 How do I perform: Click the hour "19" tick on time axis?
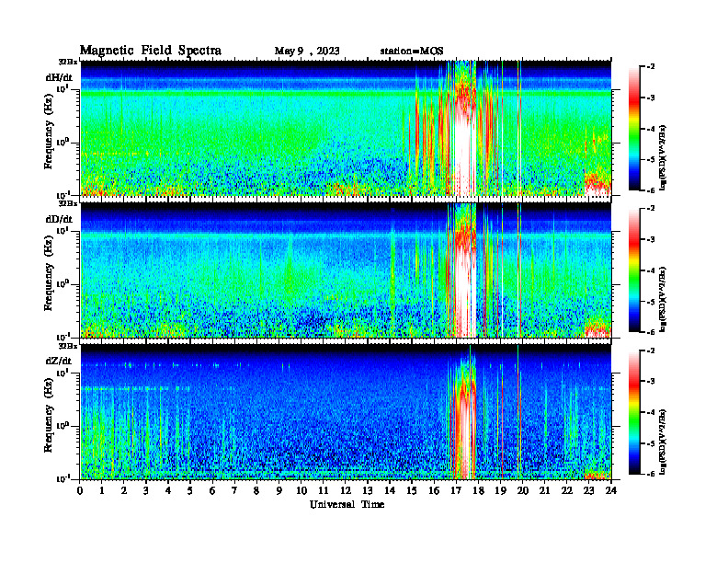(500, 491)
